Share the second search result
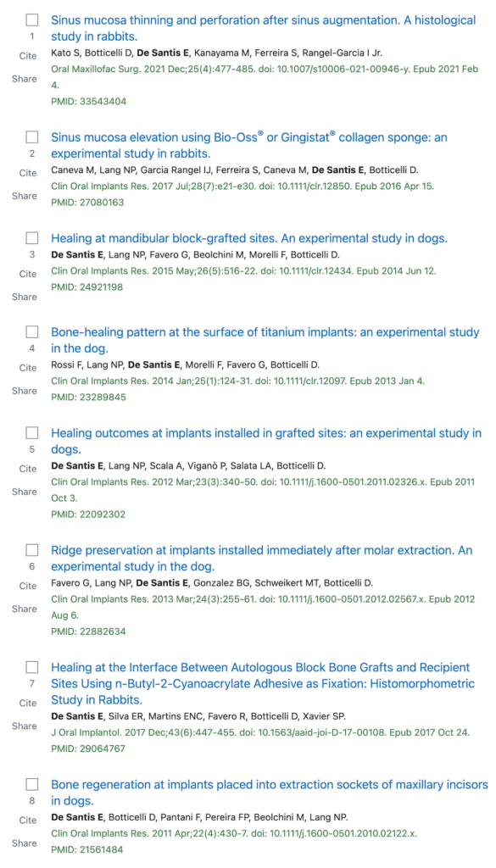The height and width of the screenshot is (868, 496). [25, 196]
